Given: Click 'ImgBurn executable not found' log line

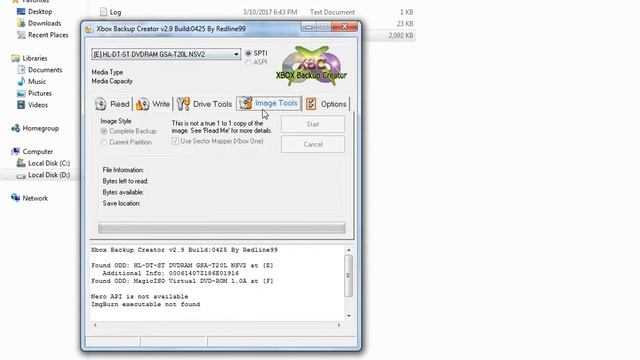Looking at the screenshot, I should [145, 304].
